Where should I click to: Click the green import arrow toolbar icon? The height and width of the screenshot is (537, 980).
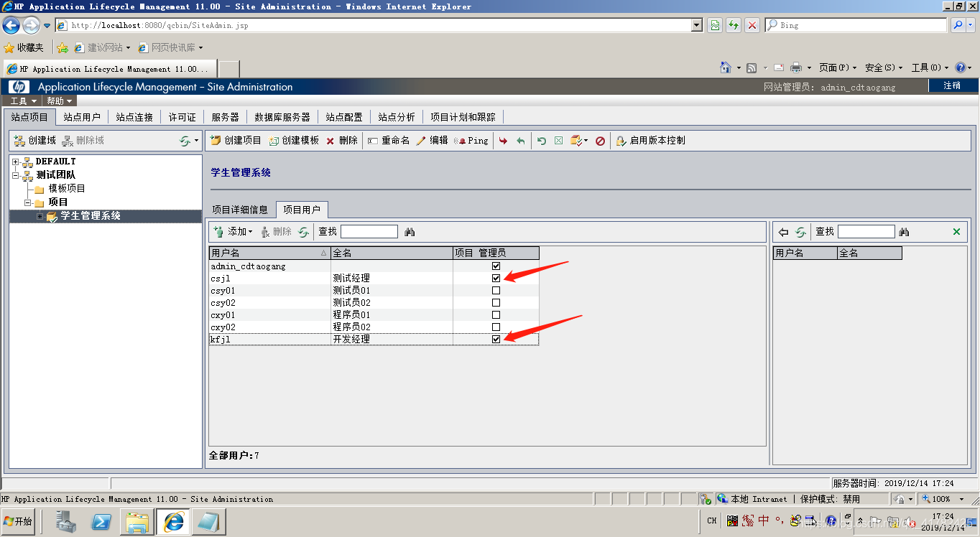coord(520,141)
